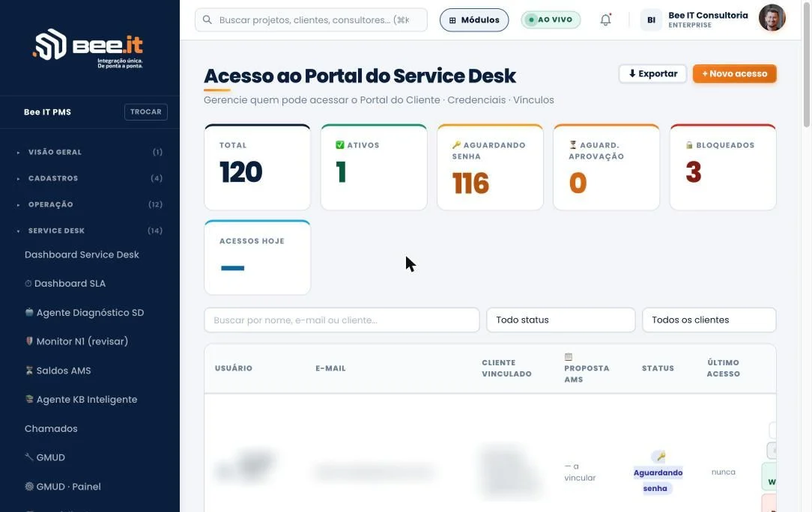Image resolution: width=812 pixels, height=512 pixels.
Task: Click the green check icon on Ativos card
Action: coord(340,145)
